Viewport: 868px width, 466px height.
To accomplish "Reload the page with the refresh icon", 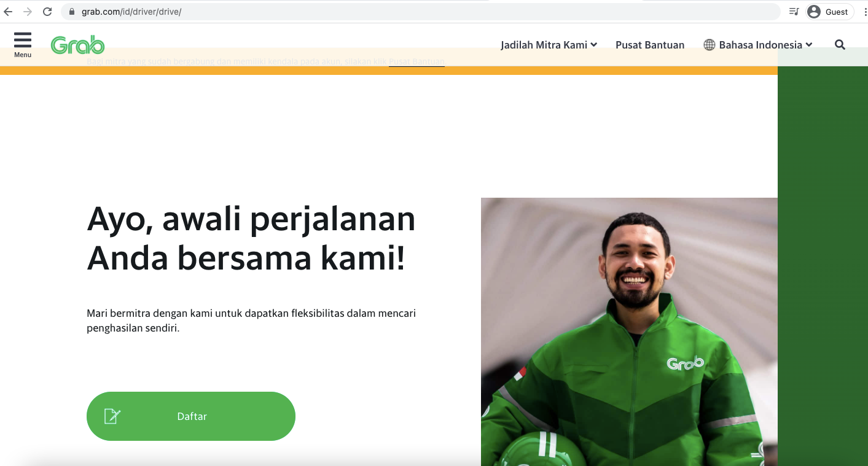I will (x=47, y=12).
